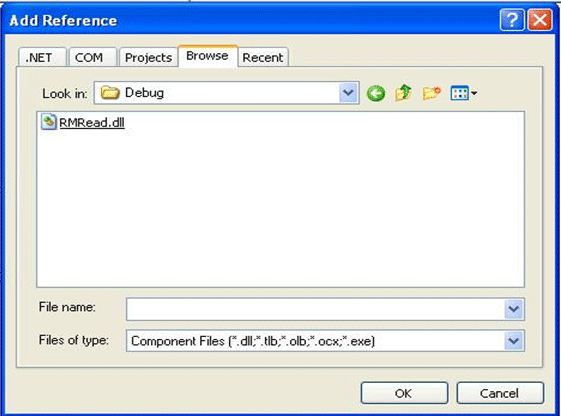Create a new folder icon
The image size is (561, 416).
pos(431,93)
